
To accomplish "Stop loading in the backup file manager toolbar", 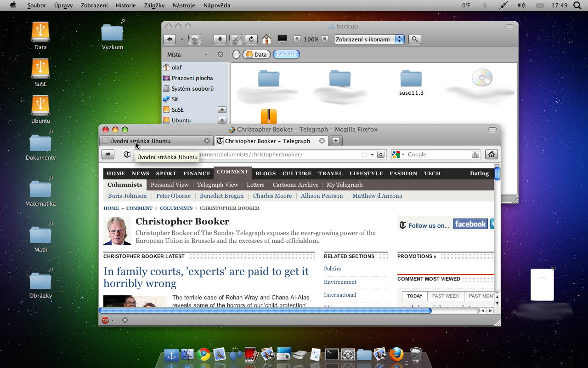I will point(235,39).
